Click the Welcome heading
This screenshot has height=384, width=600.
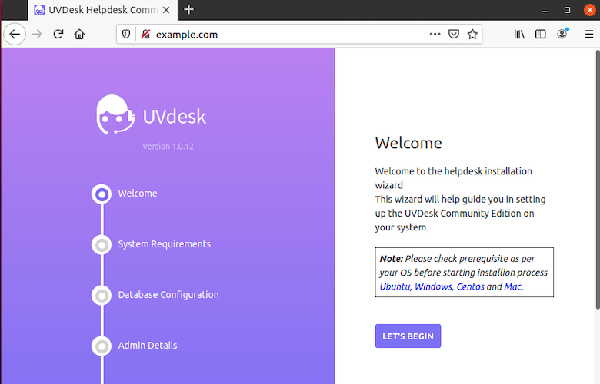pos(408,143)
